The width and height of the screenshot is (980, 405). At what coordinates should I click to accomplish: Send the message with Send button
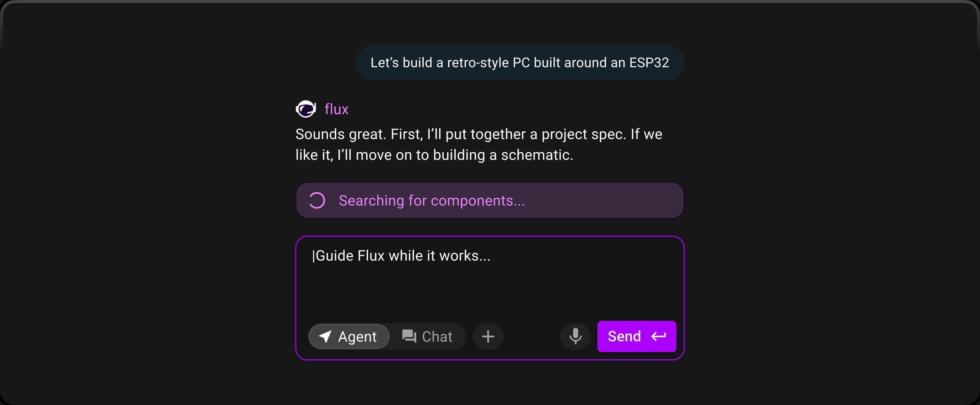click(x=636, y=336)
